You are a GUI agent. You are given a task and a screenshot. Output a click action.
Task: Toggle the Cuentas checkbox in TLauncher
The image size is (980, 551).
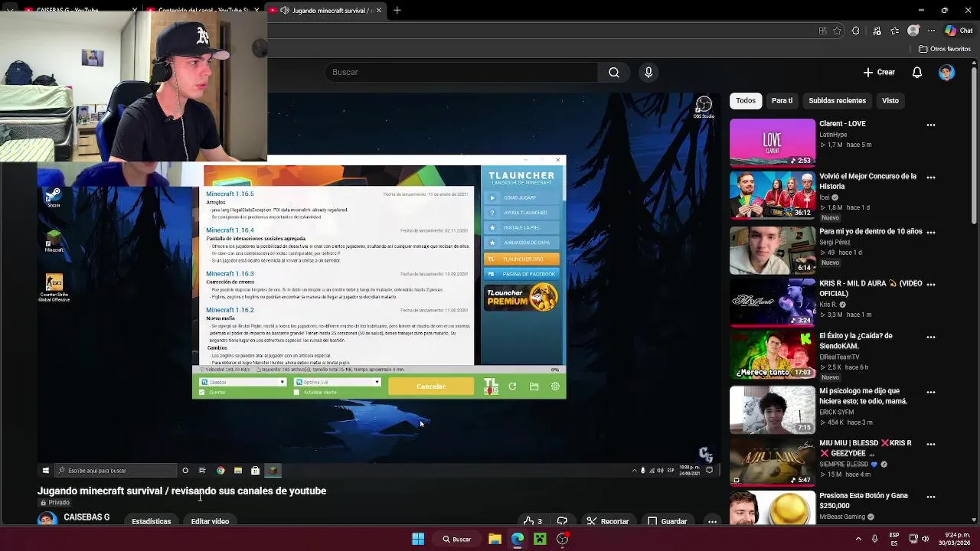click(202, 392)
